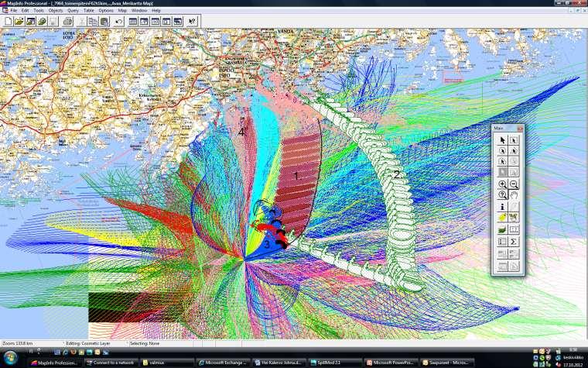Open the Window menu

coord(138,11)
